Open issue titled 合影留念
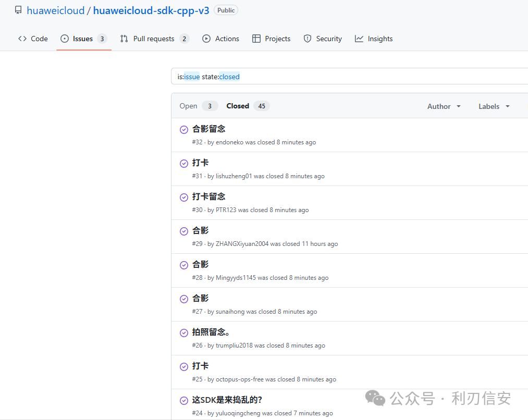Image resolution: width=528 pixels, height=420 pixels. tap(209, 129)
